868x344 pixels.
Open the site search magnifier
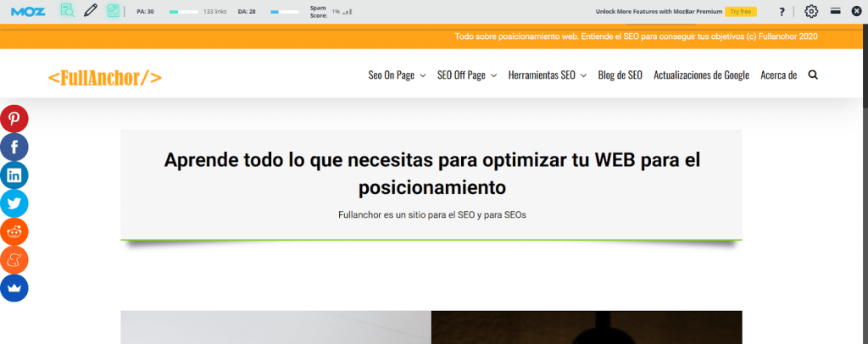point(813,75)
